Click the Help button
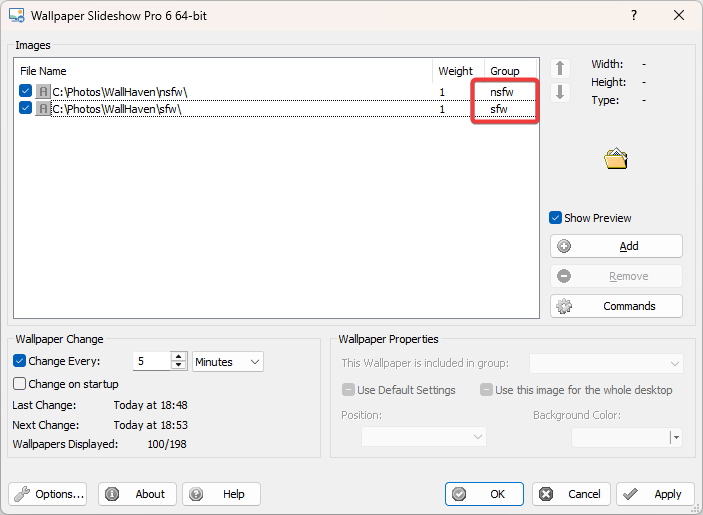703x515 pixels. [221, 494]
